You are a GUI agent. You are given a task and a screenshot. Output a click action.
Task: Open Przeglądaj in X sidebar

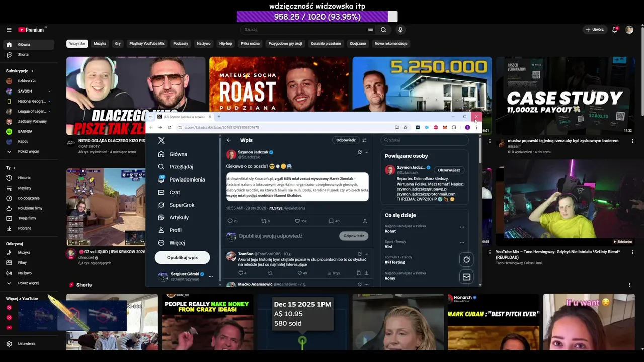click(176, 167)
